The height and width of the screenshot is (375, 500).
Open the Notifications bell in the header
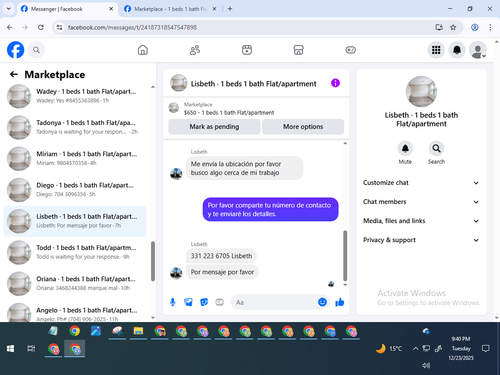pos(457,50)
